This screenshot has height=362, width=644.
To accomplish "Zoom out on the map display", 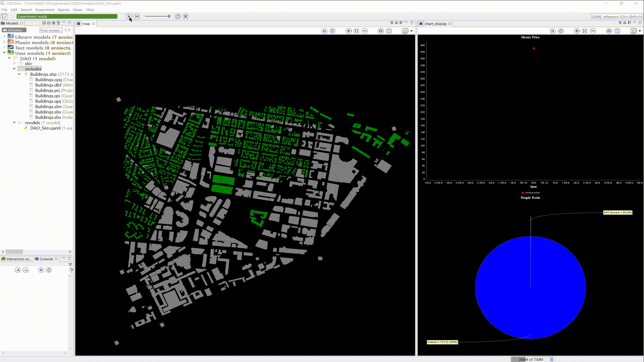I will [365, 31].
